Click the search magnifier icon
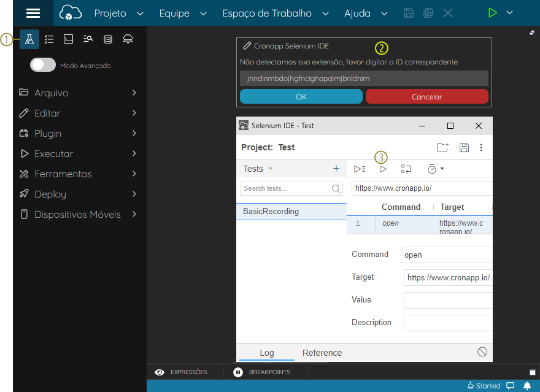The image size is (540, 392). click(336, 188)
